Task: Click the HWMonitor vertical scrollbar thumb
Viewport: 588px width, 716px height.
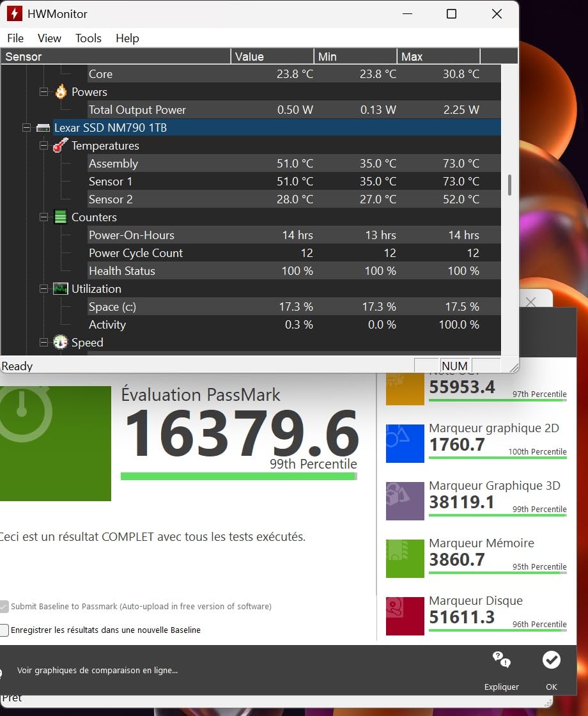Action: (x=509, y=185)
